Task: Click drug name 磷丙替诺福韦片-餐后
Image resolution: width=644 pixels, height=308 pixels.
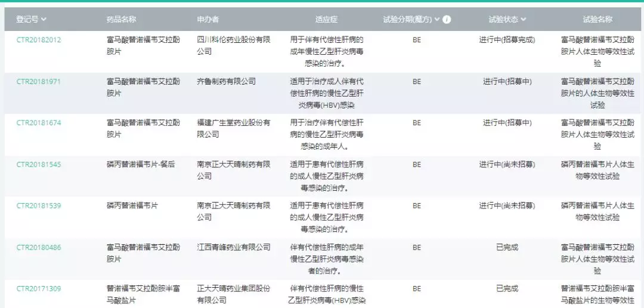Action: (141, 164)
